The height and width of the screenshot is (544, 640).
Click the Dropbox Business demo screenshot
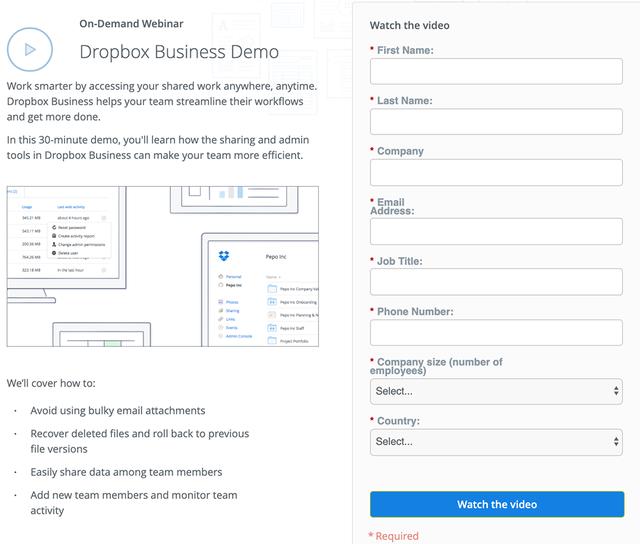coord(162,266)
